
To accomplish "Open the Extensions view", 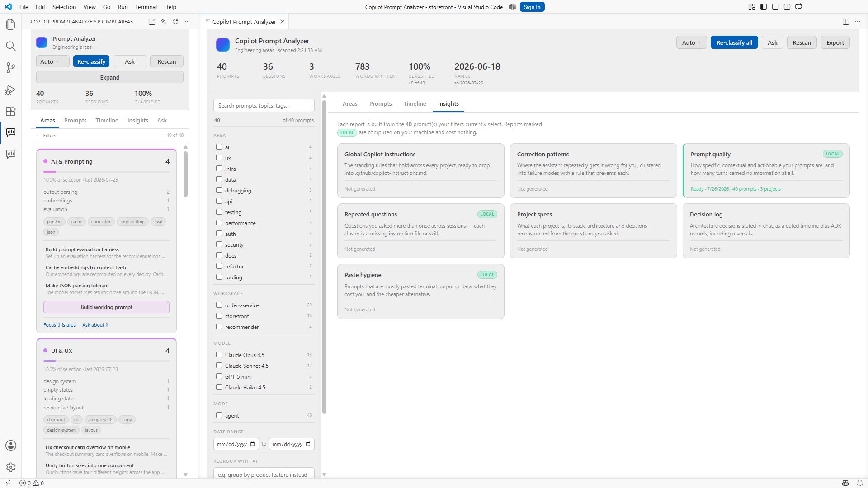I will [10, 111].
